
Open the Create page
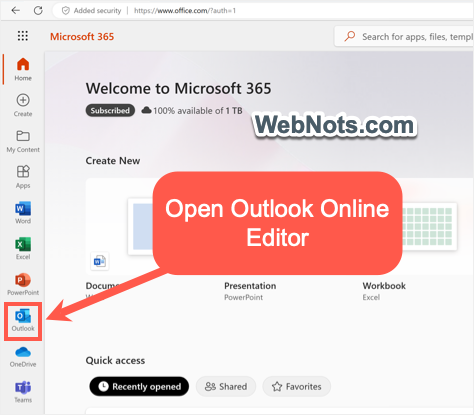[x=23, y=105]
